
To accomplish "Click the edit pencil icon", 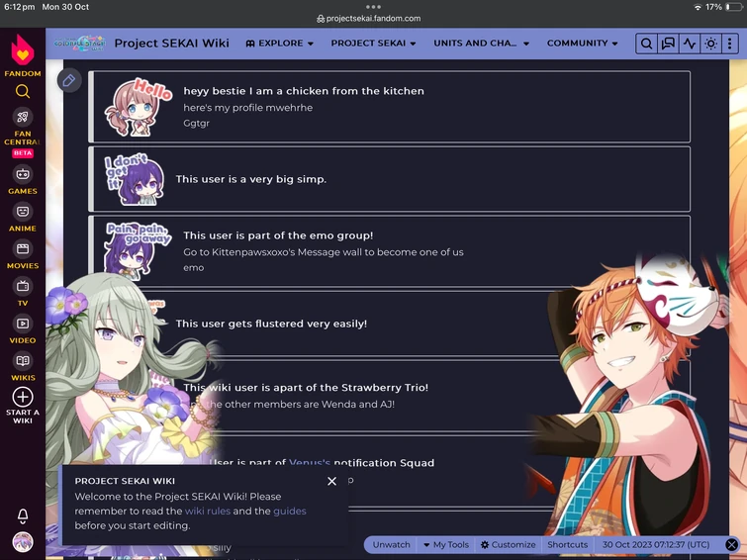I will click(69, 80).
